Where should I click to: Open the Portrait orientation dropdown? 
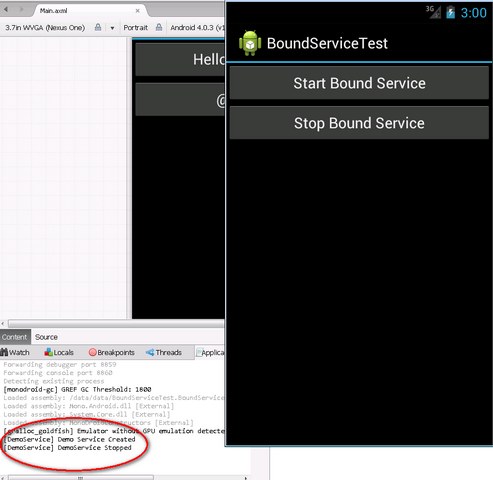click(135, 28)
